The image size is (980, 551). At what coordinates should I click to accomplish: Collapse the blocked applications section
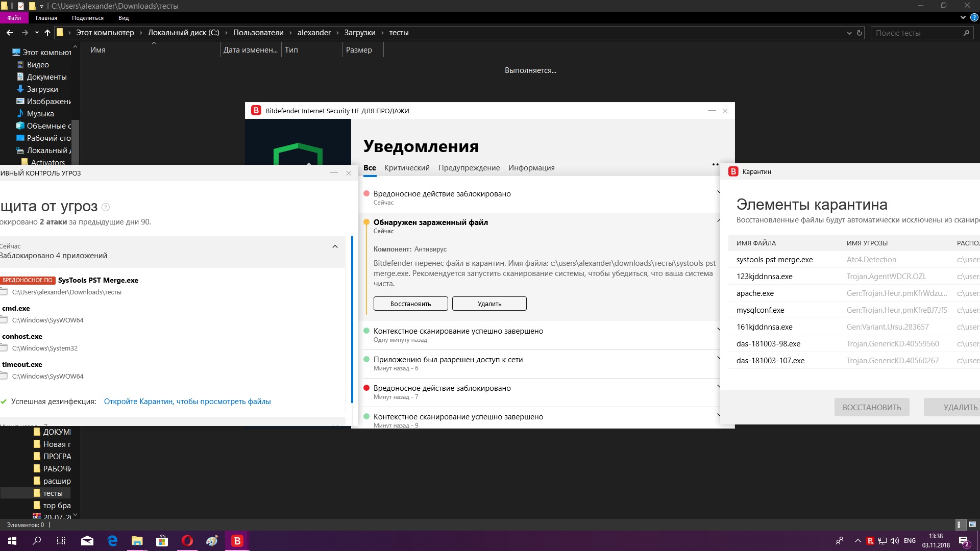click(x=335, y=246)
